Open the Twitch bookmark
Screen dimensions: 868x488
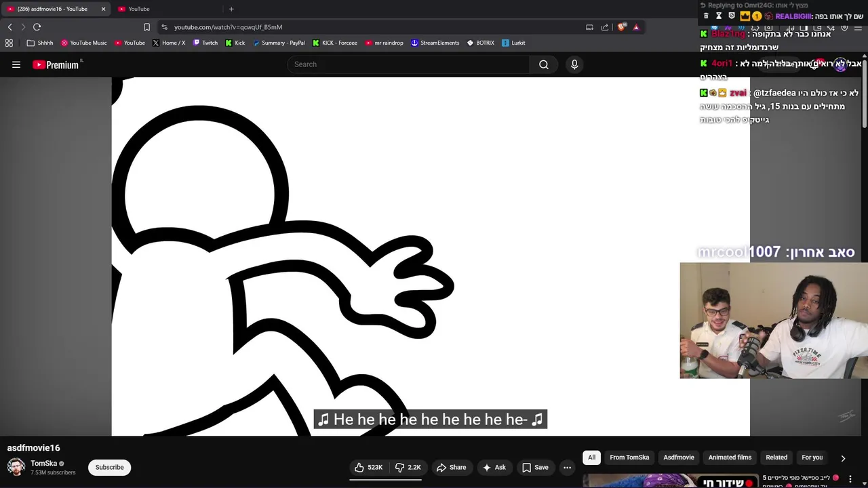pos(205,43)
